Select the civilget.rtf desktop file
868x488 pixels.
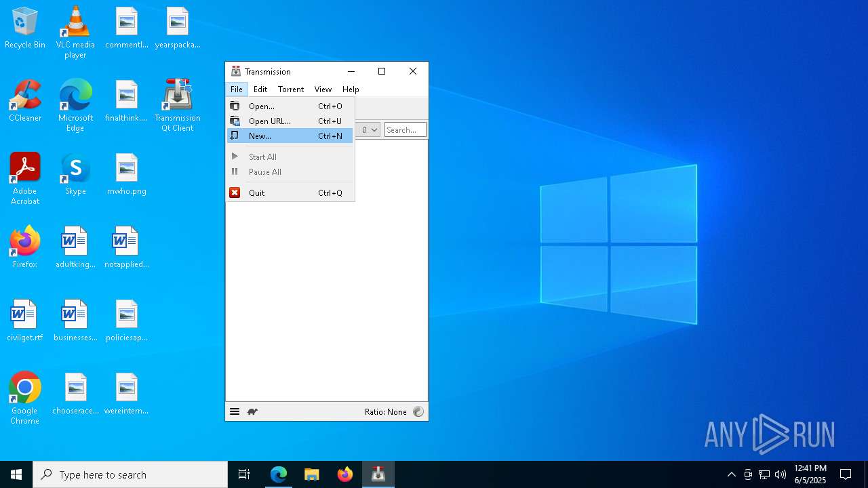25,321
